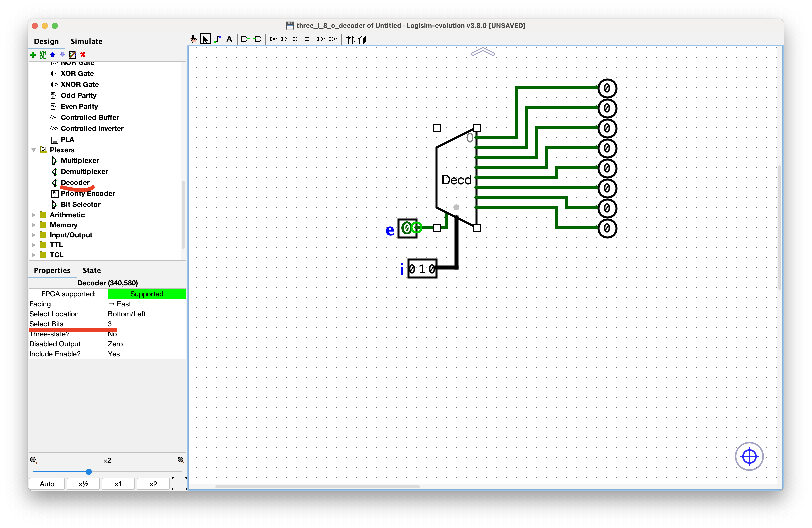Image resolution: width=812 pixels, height=528 pixels.
Task: Open the Facing East dropdown value
Action: (x=147, y=304)
